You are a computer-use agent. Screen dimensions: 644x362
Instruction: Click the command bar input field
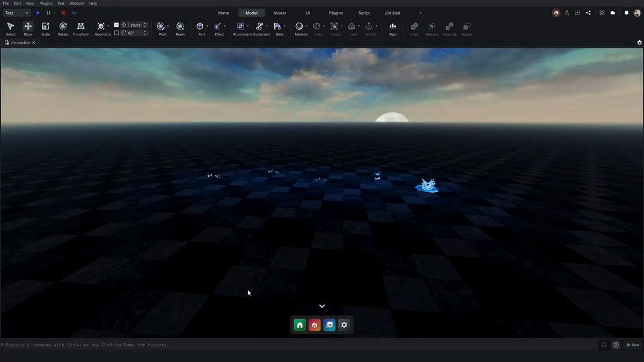(x=301, y=345)
